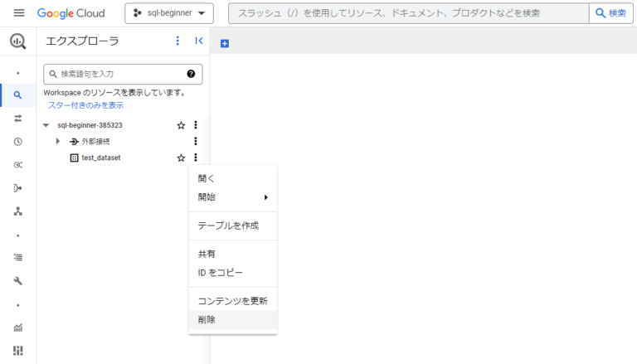637x364 pixels.
Task: Expand the 外部接続 node
Action: [58, 142]
